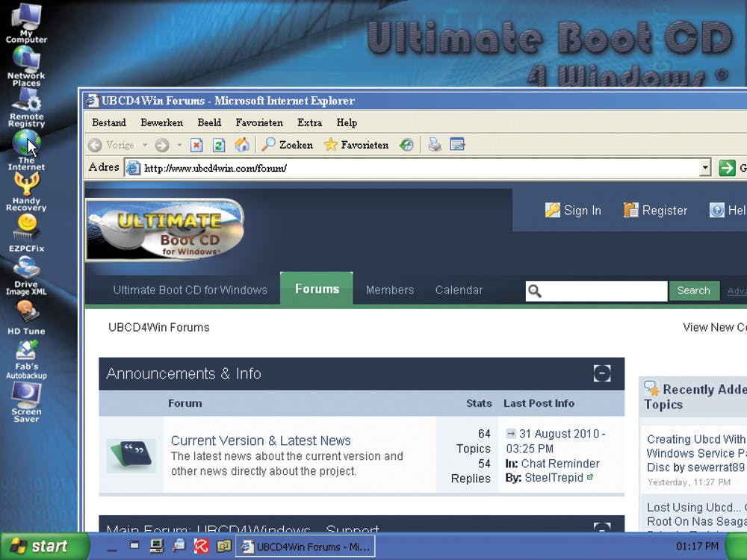
Task: Launch HD Tune desktop icon
Action: coord(26,317)
